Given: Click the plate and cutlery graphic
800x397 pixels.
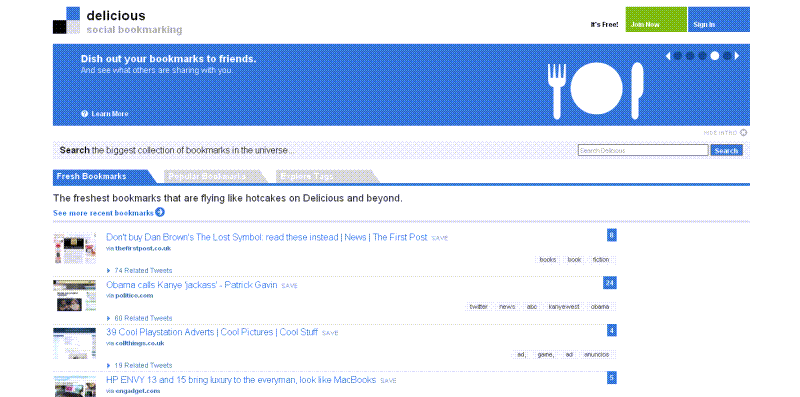Looking at the screenshot, I should tap(596, 90).
